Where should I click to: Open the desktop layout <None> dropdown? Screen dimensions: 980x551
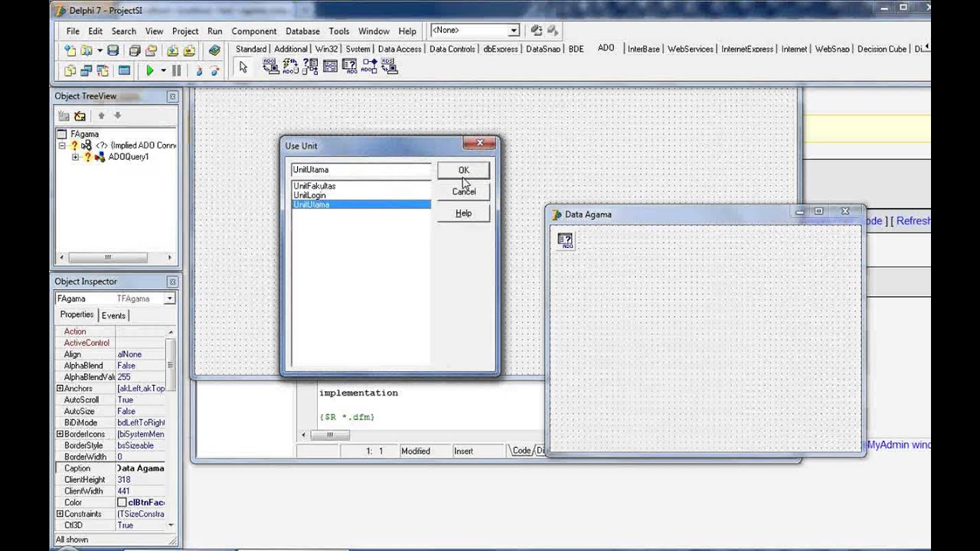[x=514, y=31]
